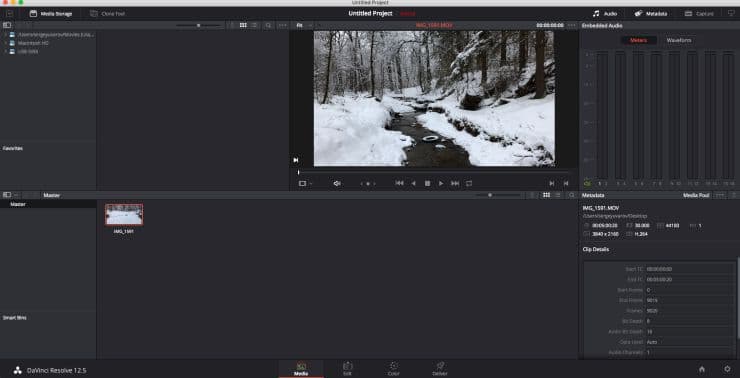Mark out point in viewer
This screenshot has width=740, height=378.
pos(565,183)
